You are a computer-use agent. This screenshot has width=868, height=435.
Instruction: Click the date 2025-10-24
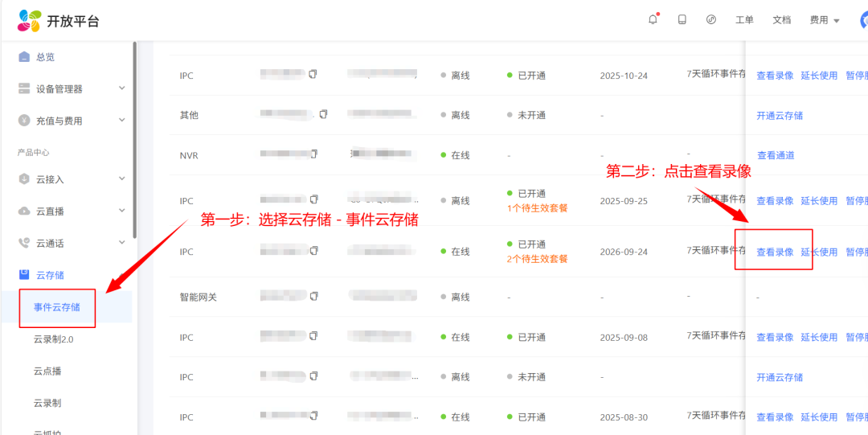click(624, 76)
